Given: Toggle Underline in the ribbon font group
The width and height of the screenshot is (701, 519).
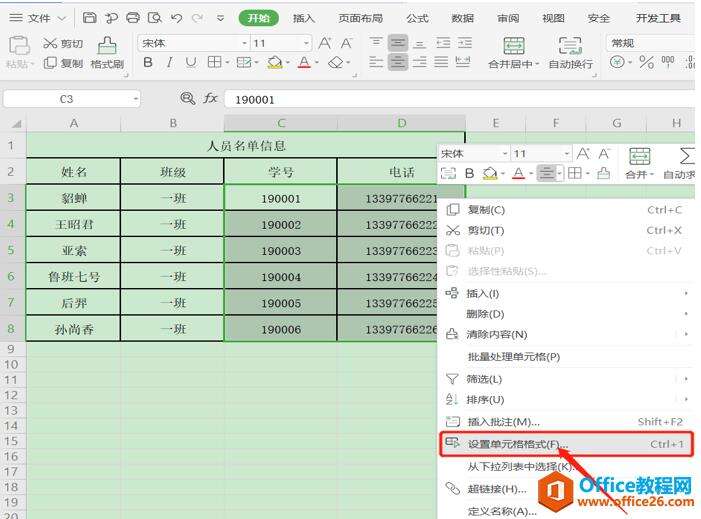Looking at the screenshot, I should point(190,63).
